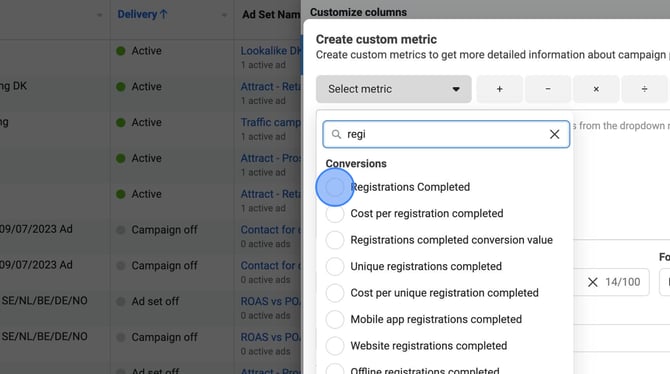The width and height of the screenshot is (670, 374).
Task: Select Website registrations completed option
Action: coord(335,346)
